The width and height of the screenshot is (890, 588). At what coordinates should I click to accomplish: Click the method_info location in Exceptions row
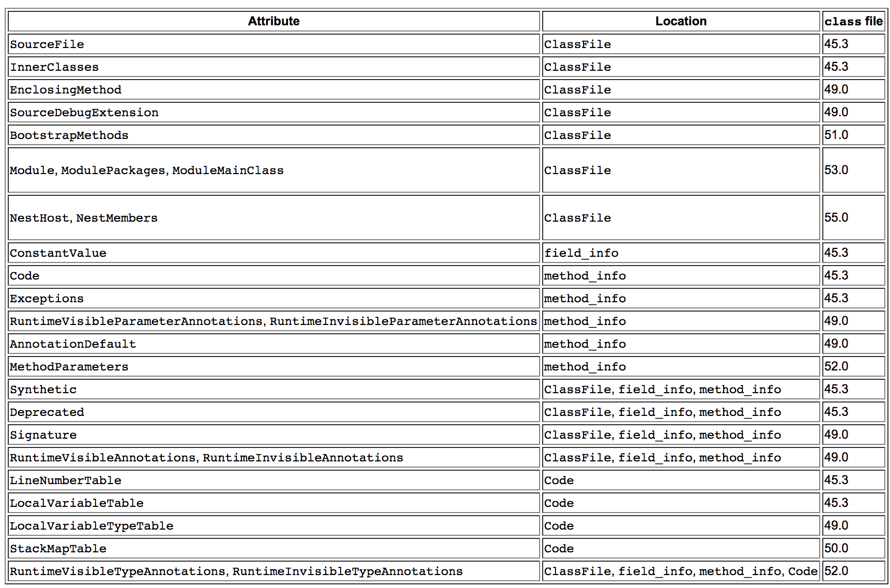(x=681, y=298)
